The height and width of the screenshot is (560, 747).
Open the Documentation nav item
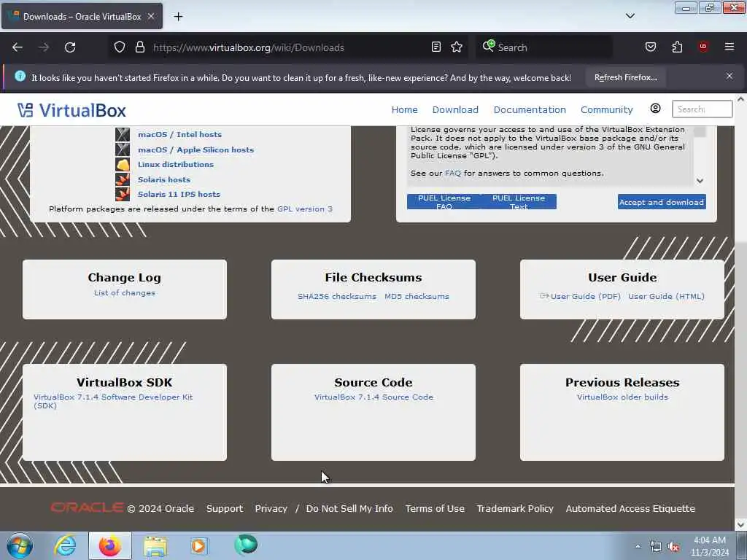(x=530, y=109)
